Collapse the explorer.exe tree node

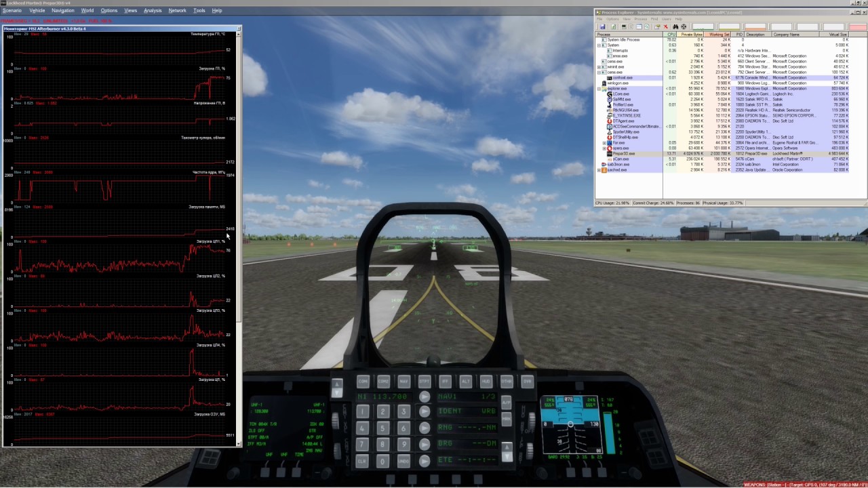[x=599, y=88]
